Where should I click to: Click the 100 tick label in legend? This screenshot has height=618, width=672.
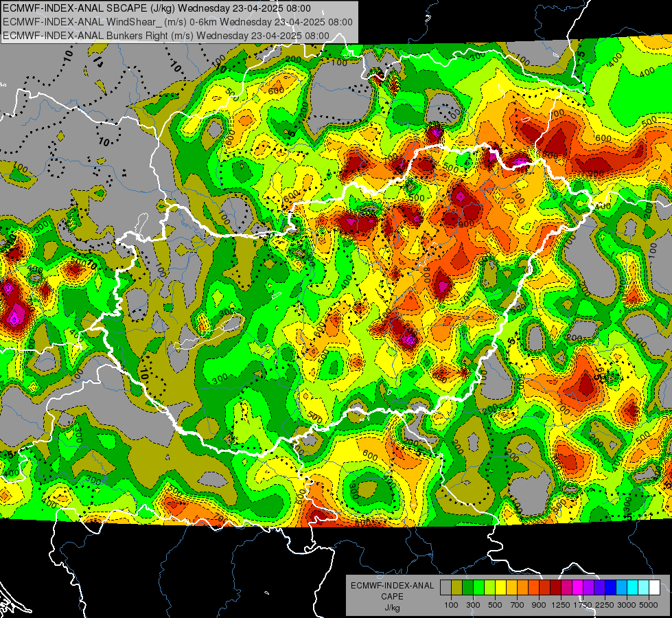(451, 605)
